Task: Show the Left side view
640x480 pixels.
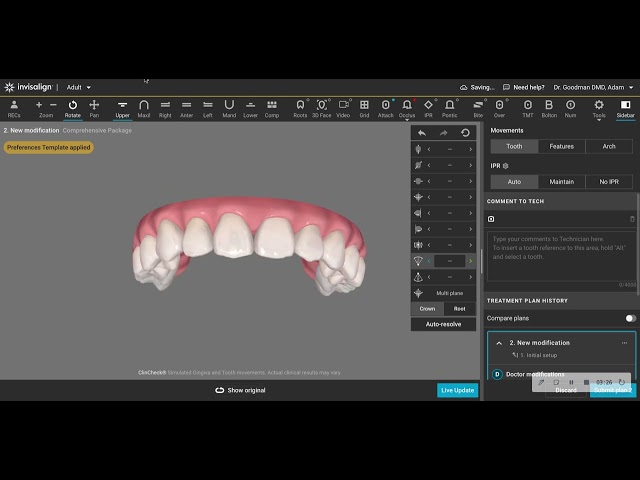Action: [x=208, y=109]
